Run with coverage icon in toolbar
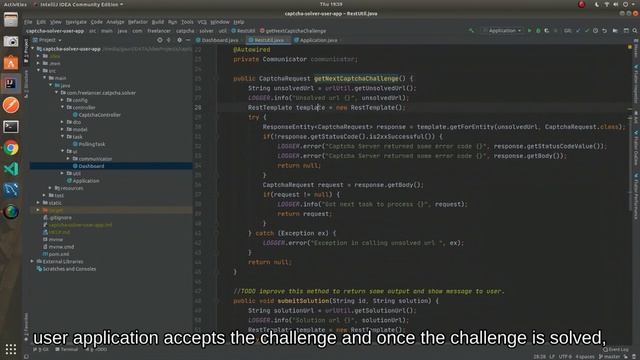640x360 pixels. [547, 31]
